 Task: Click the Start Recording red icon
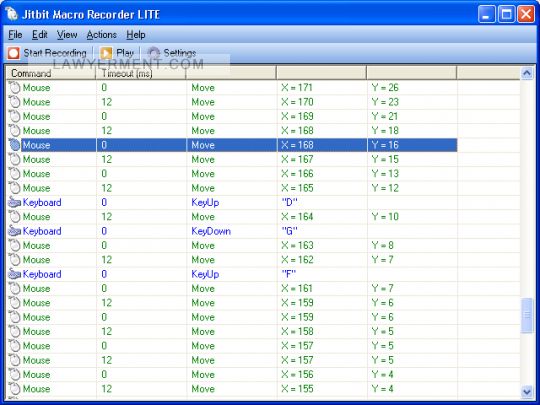(x=14, y=53)
